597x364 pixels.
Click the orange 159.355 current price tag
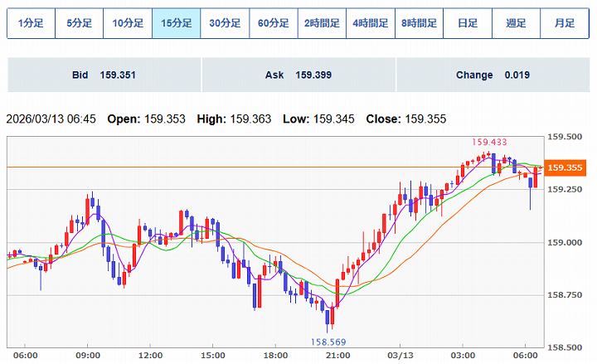567,168
